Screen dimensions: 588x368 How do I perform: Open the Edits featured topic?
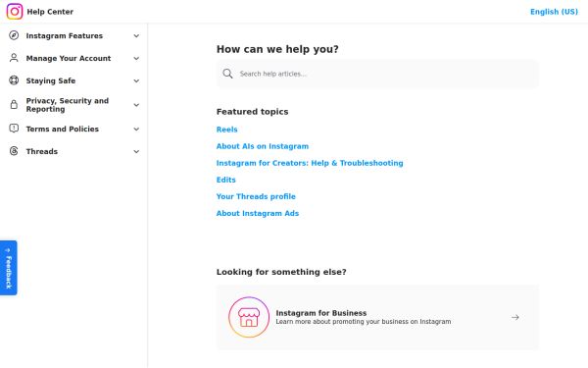click(226, 180)
